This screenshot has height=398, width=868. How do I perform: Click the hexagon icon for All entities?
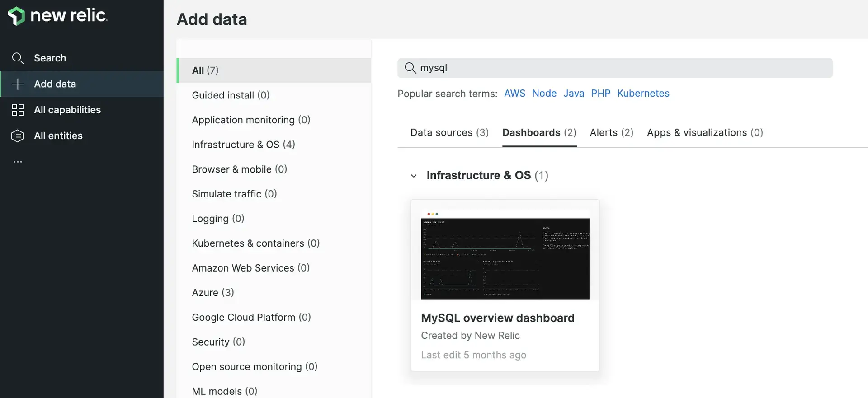18,136
